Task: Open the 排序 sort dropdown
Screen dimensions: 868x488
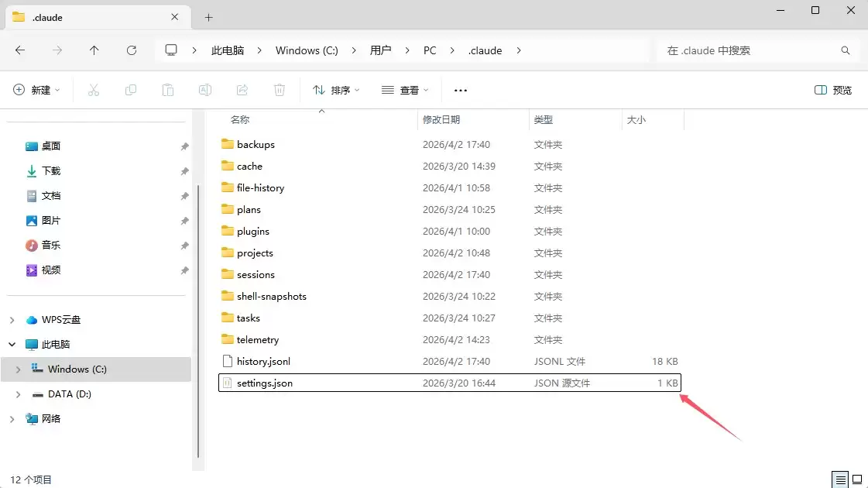Action: point(336,91)
